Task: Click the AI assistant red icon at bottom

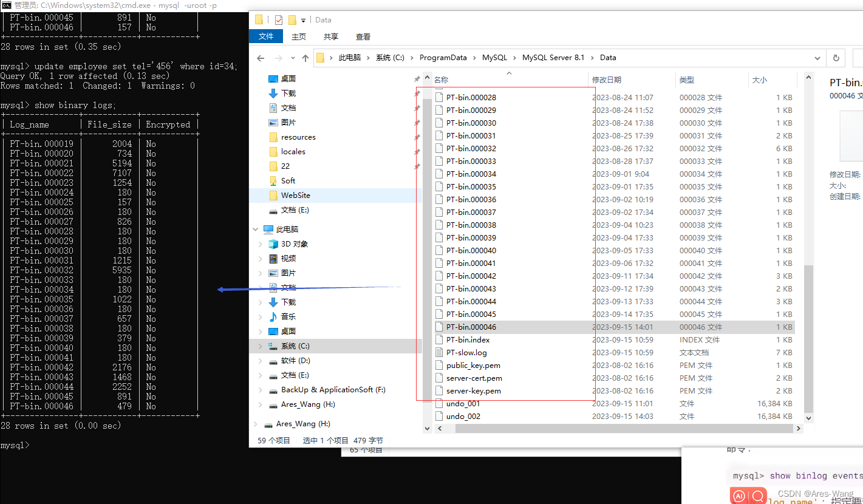Action: tap(740, 496)
